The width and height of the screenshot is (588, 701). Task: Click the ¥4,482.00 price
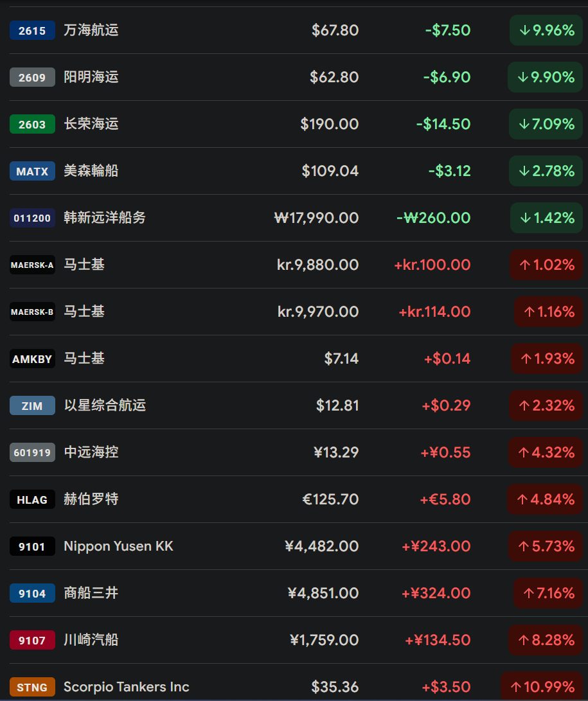coord(322,546)
